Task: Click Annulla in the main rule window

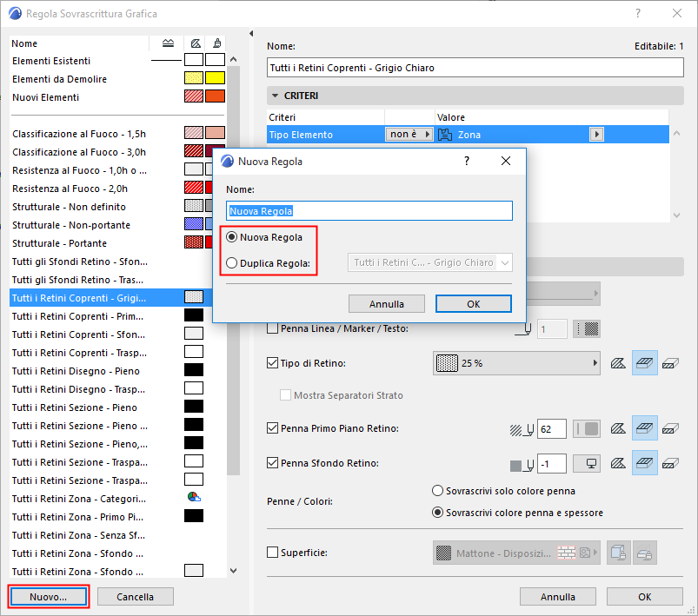Action: [558, 597]
